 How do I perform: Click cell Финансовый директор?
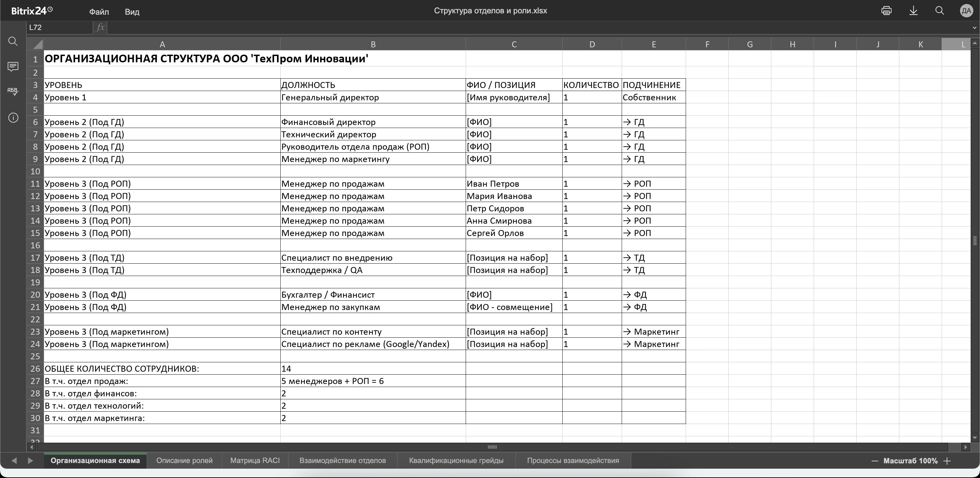pos(373,122)
